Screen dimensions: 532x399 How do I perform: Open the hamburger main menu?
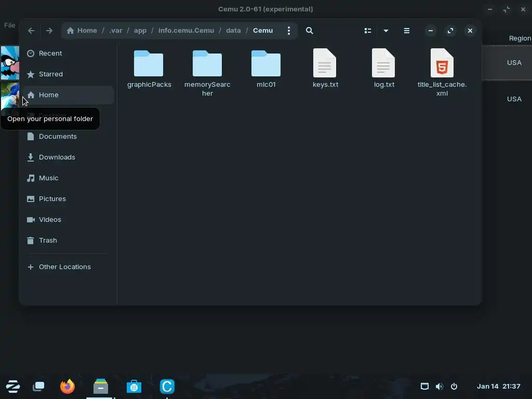406,31
